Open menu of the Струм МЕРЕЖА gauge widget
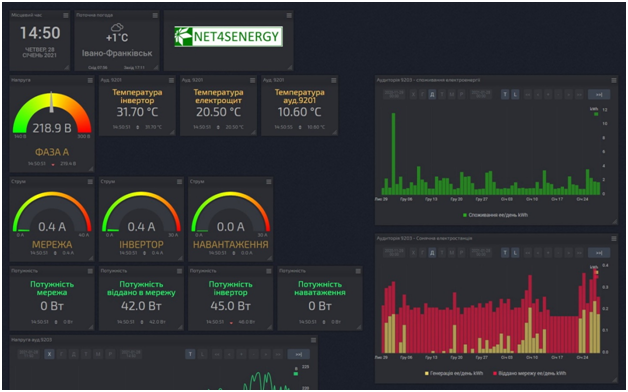Image resolution: width=628 pixels, height=392 pixels. [x=90, y=181]
